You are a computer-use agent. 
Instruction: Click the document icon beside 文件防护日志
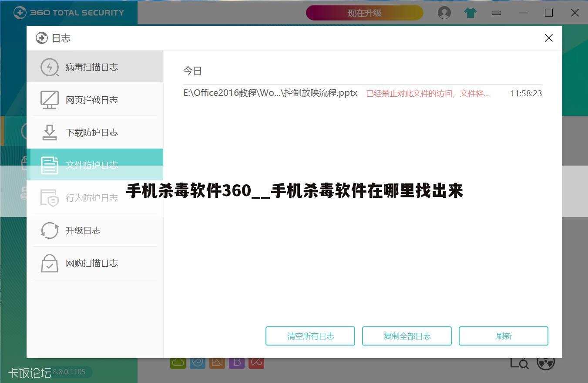click(50, 165)
